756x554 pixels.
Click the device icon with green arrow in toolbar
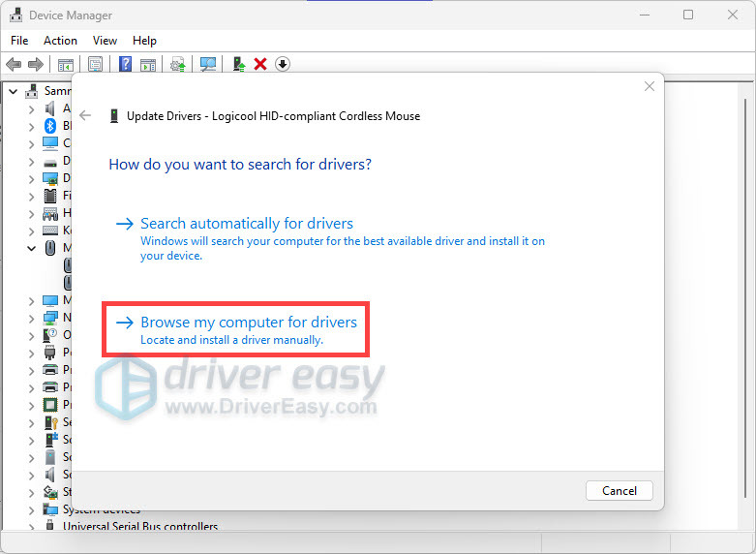click(x=238, y=64)
